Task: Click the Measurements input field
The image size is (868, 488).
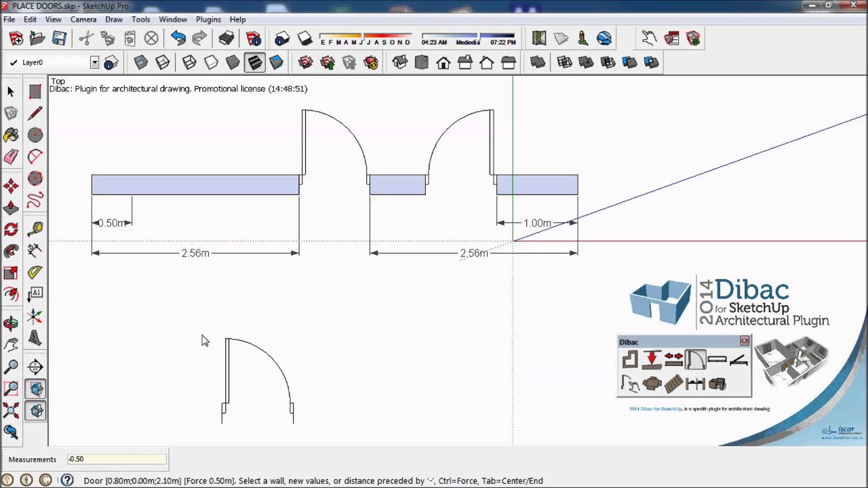Action: (x=116, y=459)
